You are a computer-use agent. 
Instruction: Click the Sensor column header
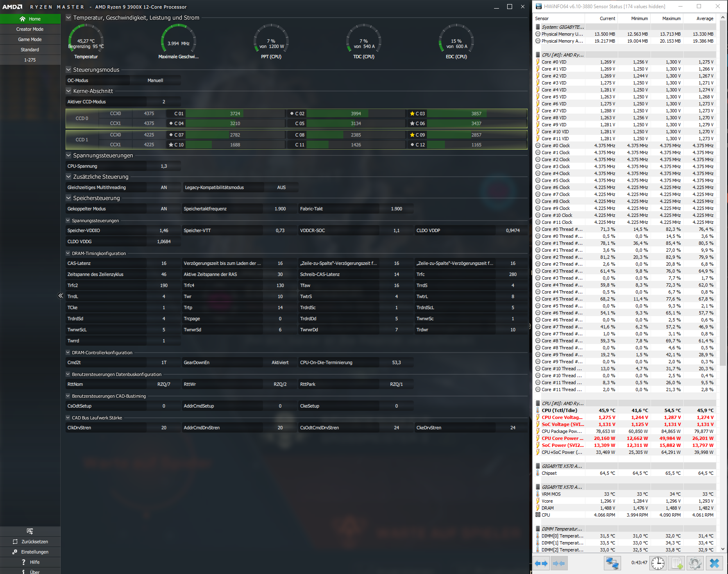tap(559, 18)
